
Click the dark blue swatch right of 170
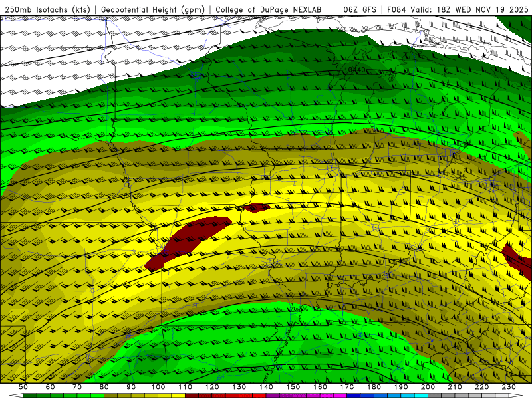tap(354, 396)
